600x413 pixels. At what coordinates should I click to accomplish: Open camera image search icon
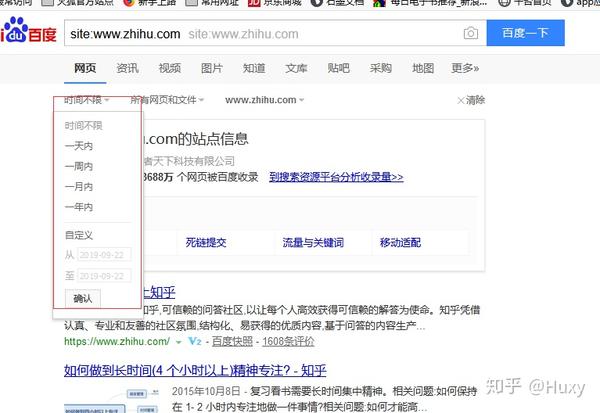[x=471, y=33]
